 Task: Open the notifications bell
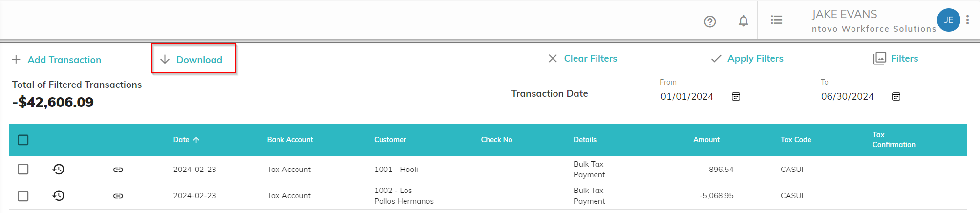743,21
